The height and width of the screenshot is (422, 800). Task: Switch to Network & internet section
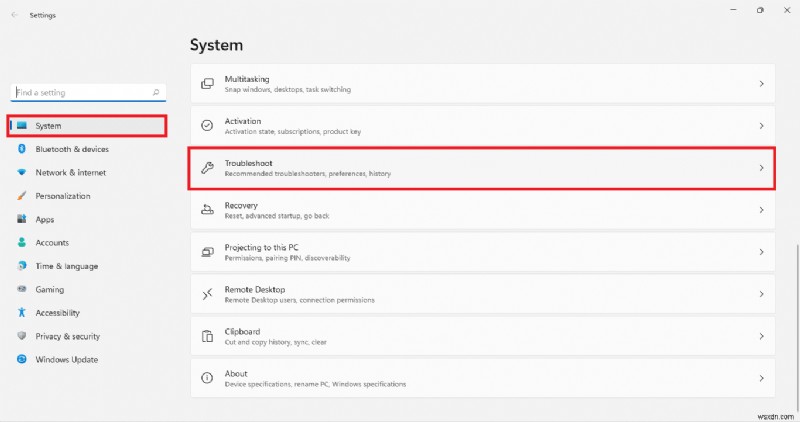70,172
